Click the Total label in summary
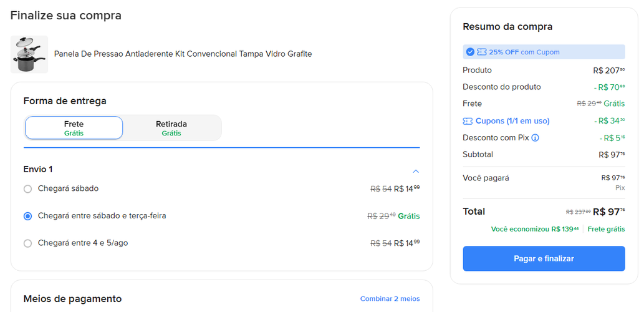This screenshot has width=644, height=312. [x=474, y=212]
